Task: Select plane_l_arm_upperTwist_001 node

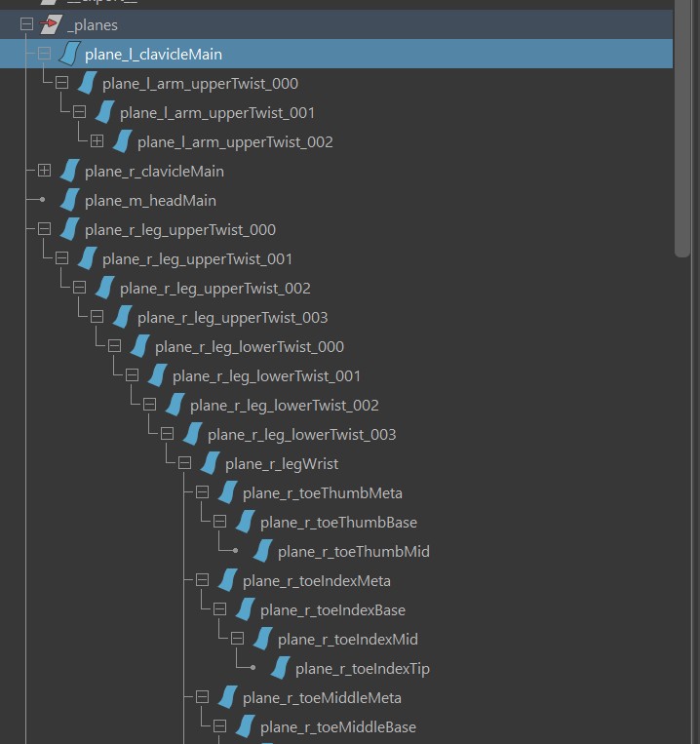Action: (216, 112)
